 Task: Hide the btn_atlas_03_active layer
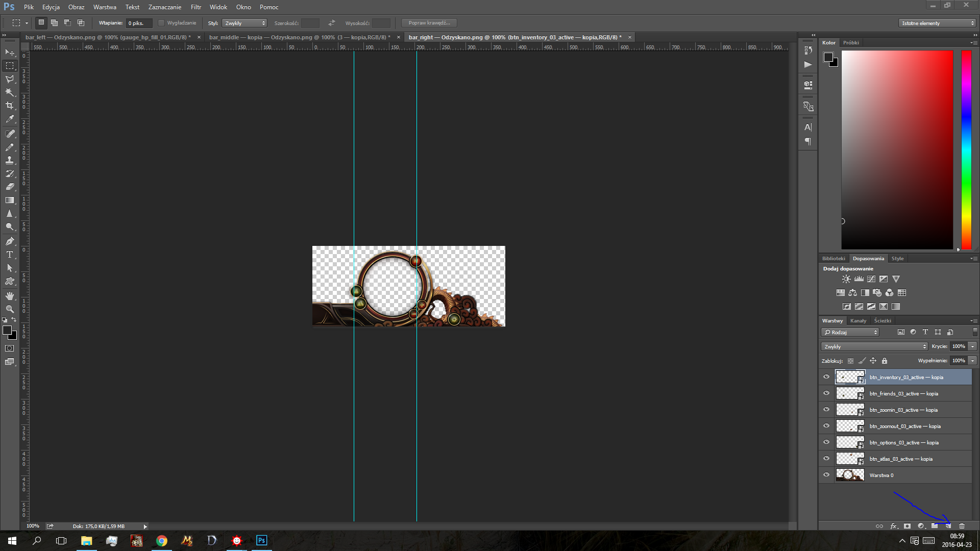pyautogui.click(x=826, y=459)
